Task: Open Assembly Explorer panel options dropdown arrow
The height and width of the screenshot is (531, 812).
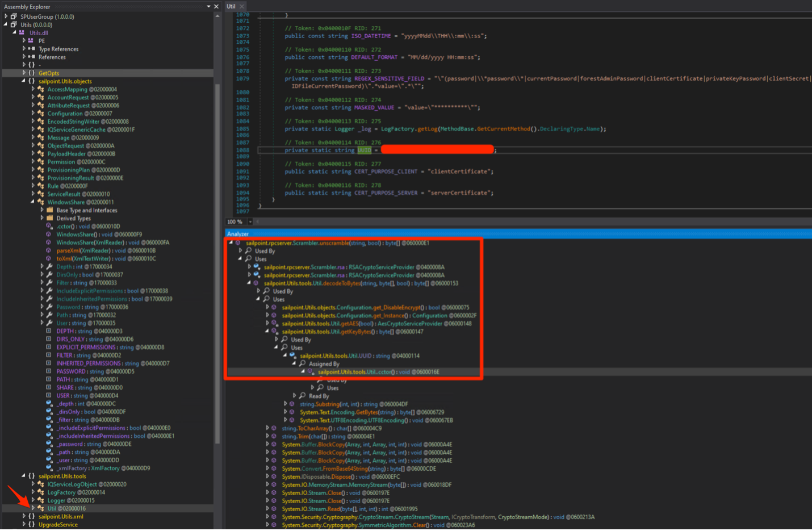Action: [208, 7]
